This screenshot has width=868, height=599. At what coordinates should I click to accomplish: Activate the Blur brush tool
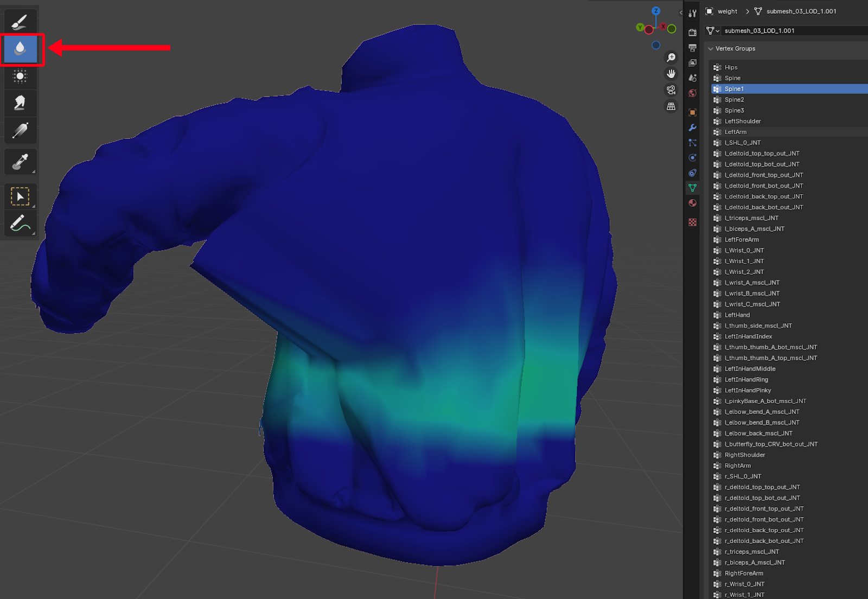coord(20,49)
